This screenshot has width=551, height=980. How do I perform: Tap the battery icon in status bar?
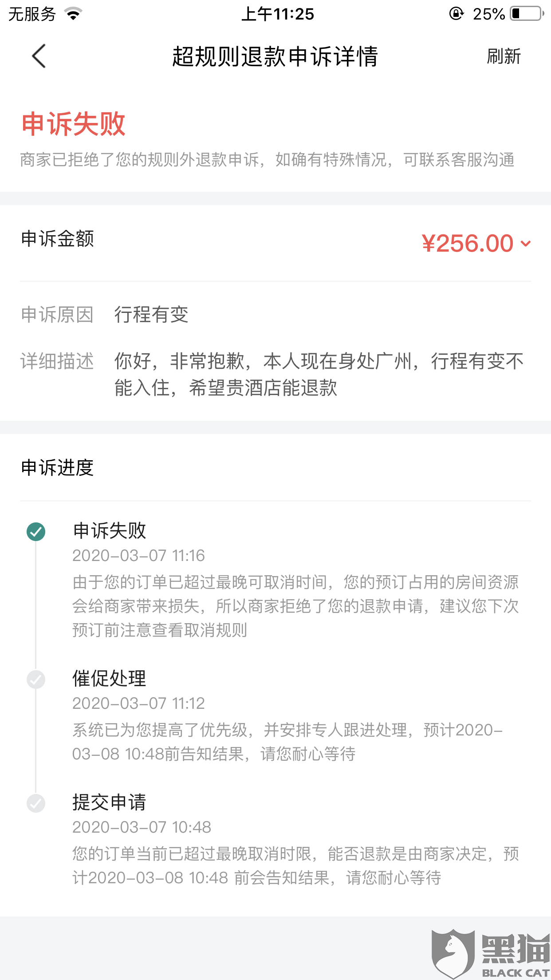[527, 14]
